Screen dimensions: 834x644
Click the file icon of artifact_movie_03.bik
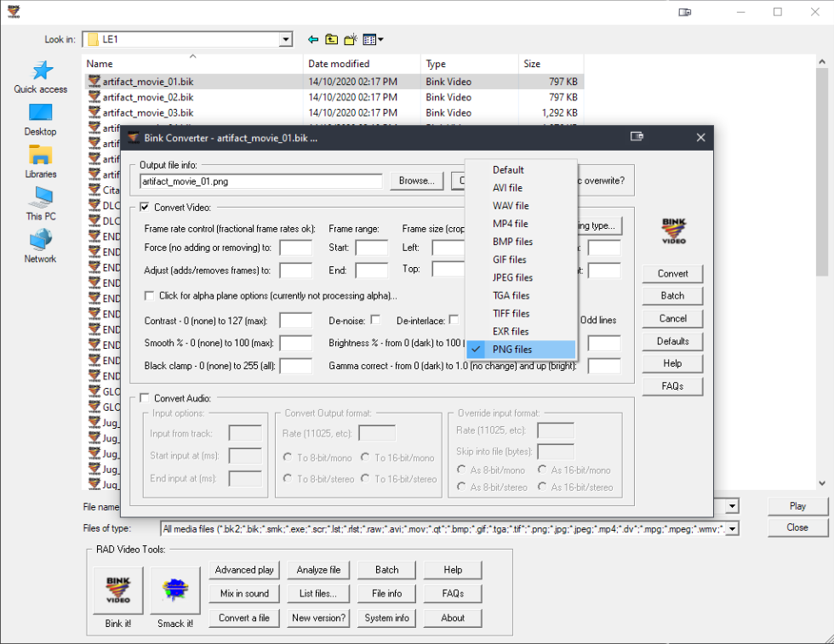point(94,112)
